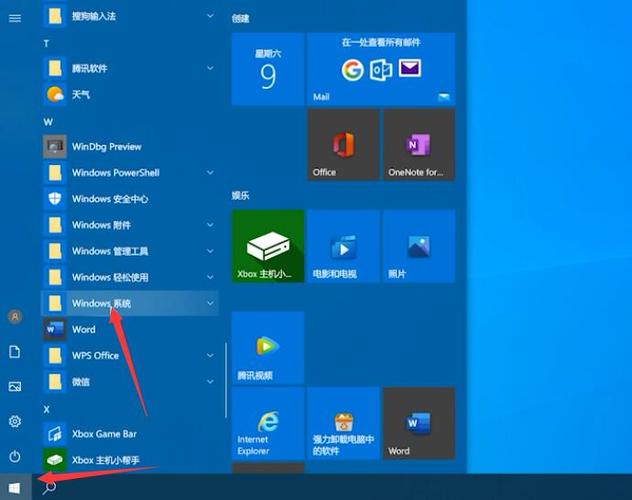
Task: Open Settings gear in sidebar
Action: (x=15, y=421)
